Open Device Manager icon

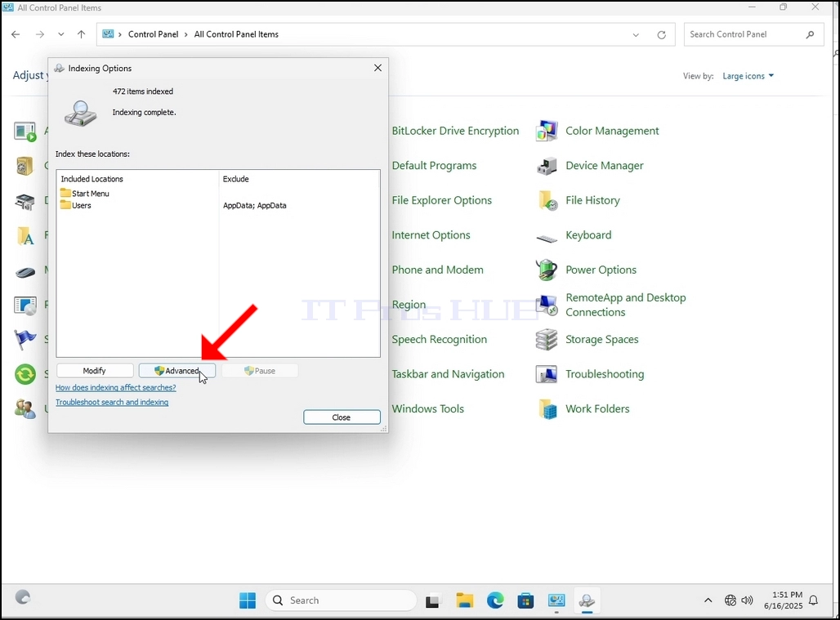[547, 166]
